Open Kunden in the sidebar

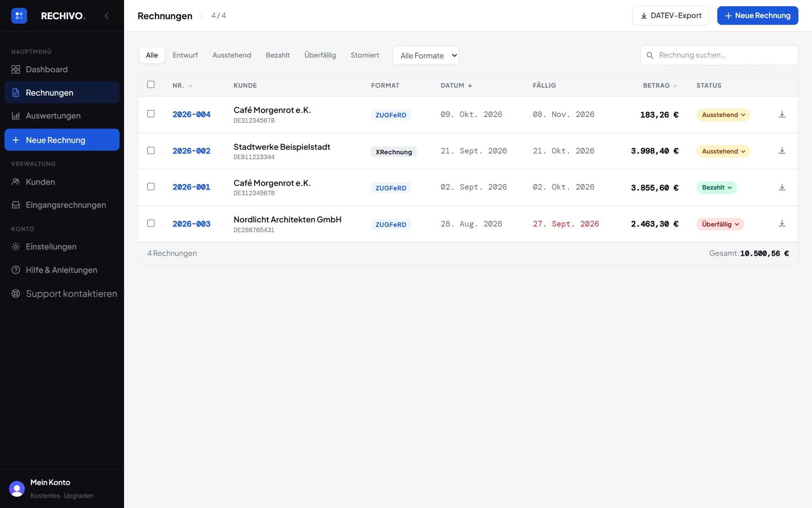[x=62, y=182]
